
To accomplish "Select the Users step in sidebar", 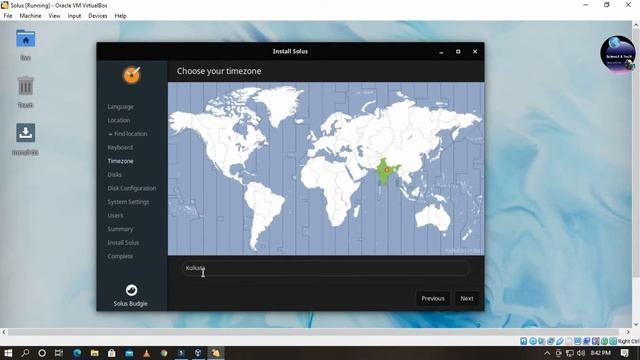I will click(115, 216).
